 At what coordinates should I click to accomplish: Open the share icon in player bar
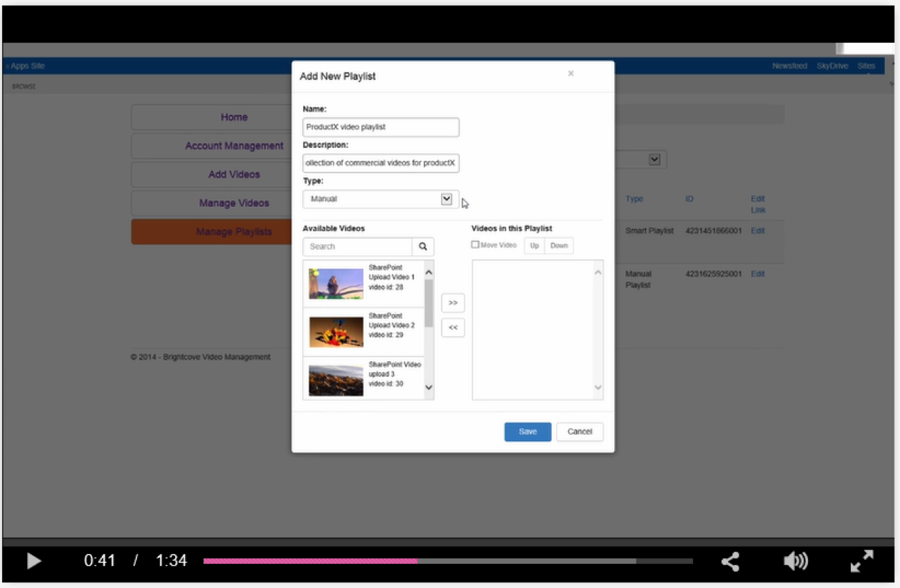pos(730,561)
